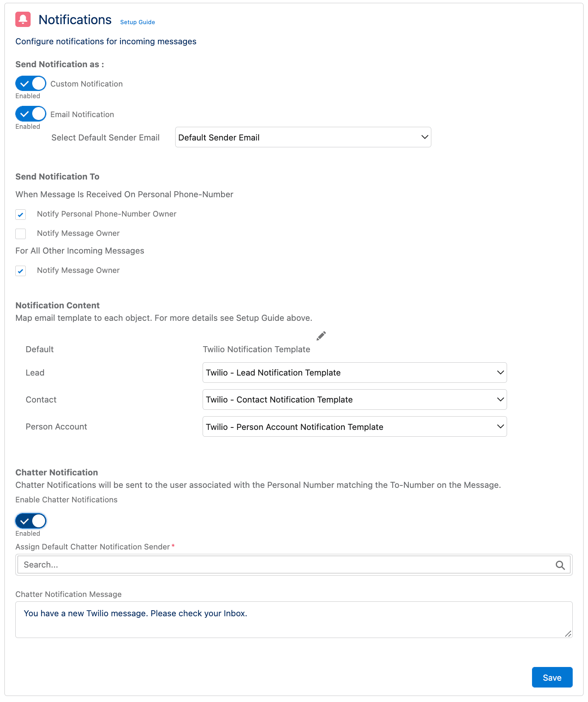Expand the Person Account template dropdown

[x=354, y=427]
